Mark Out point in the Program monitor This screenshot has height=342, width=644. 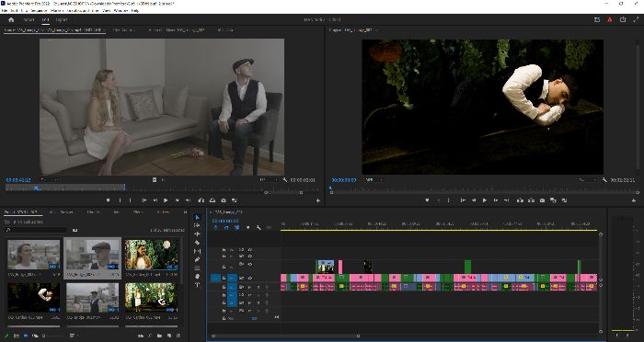pyautogui.click(x=449, y=200)
